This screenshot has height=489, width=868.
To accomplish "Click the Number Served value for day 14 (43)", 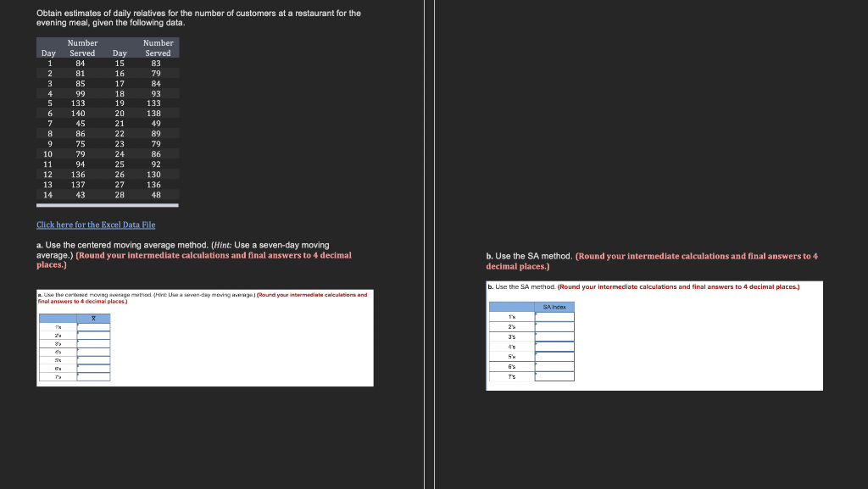I will (81, 195).
